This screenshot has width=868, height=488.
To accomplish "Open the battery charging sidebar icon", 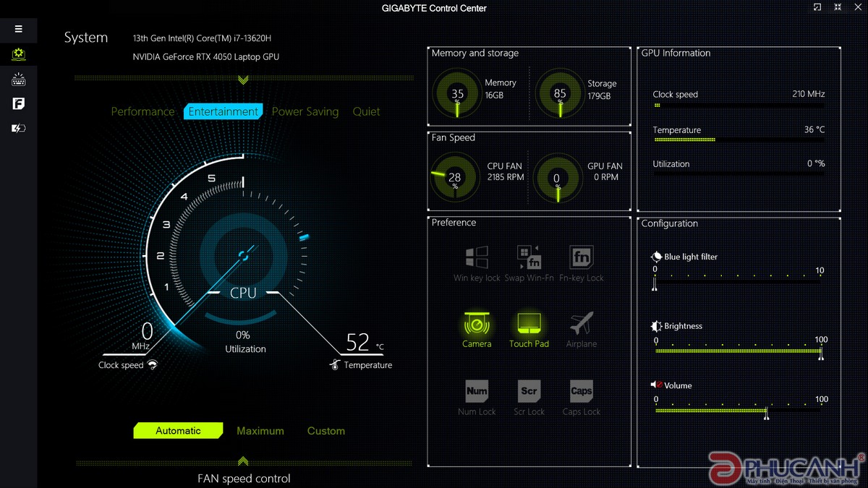I will 19,129.
